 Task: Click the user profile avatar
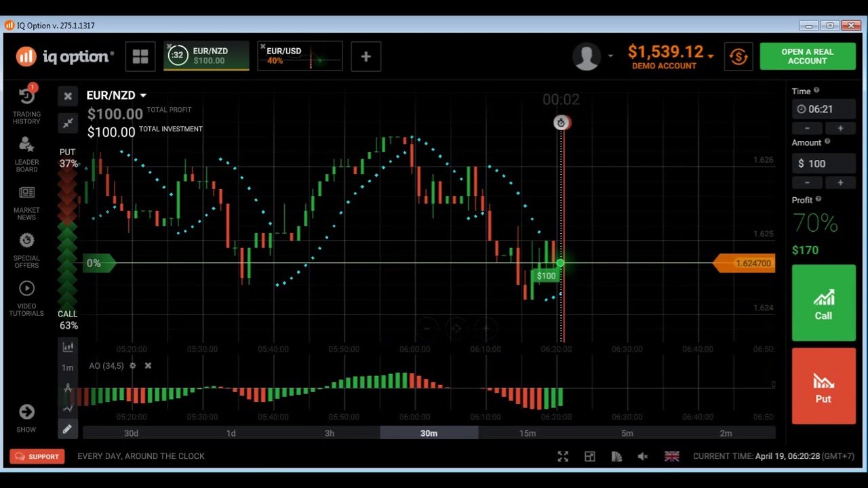(x=587, y=56)
